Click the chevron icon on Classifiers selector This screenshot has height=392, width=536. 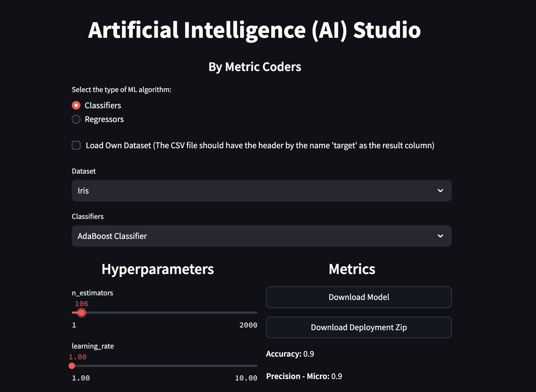440,236
